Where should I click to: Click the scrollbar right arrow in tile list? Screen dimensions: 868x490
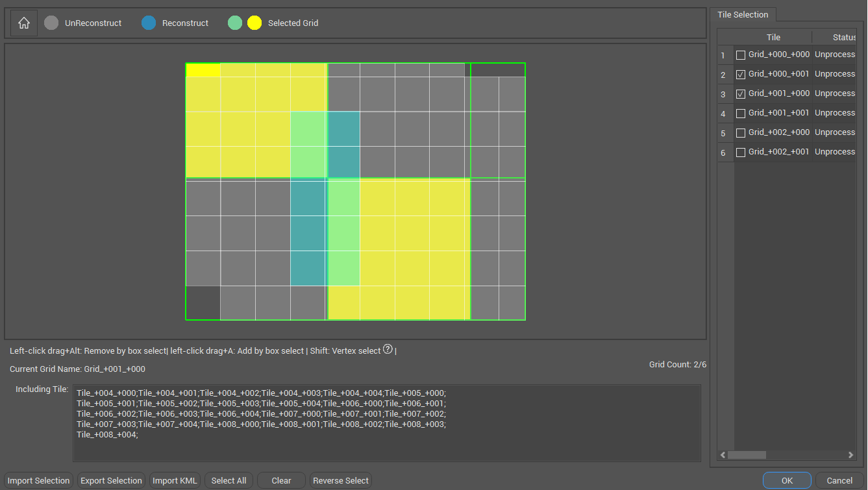pyautogui.click(x=852, y=456)
